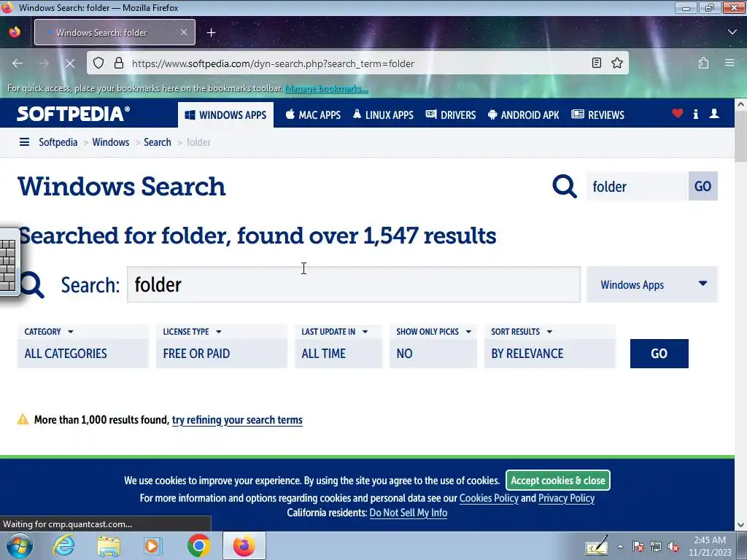This screenshot has width=747, height=560.
Task: Follow the Softpedia breadcrumb link
Action: click(58, 142)
